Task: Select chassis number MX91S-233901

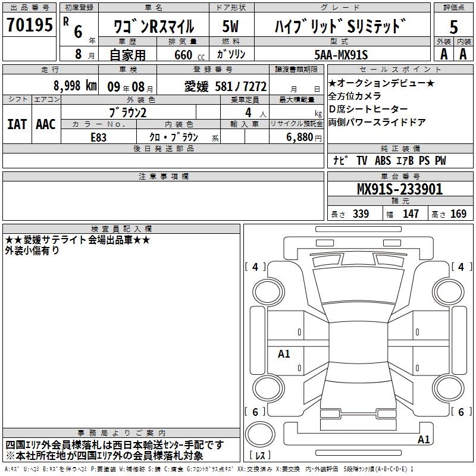Action: (400, 189)
